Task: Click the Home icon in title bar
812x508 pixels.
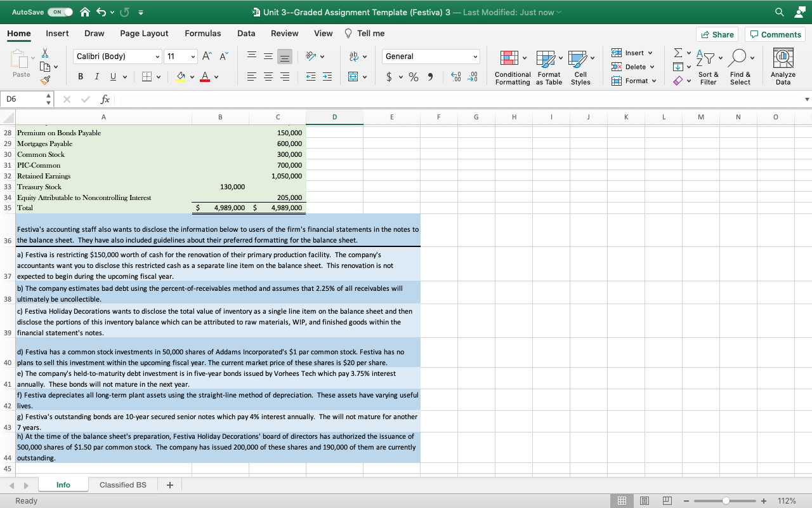Action: (84, 12)
